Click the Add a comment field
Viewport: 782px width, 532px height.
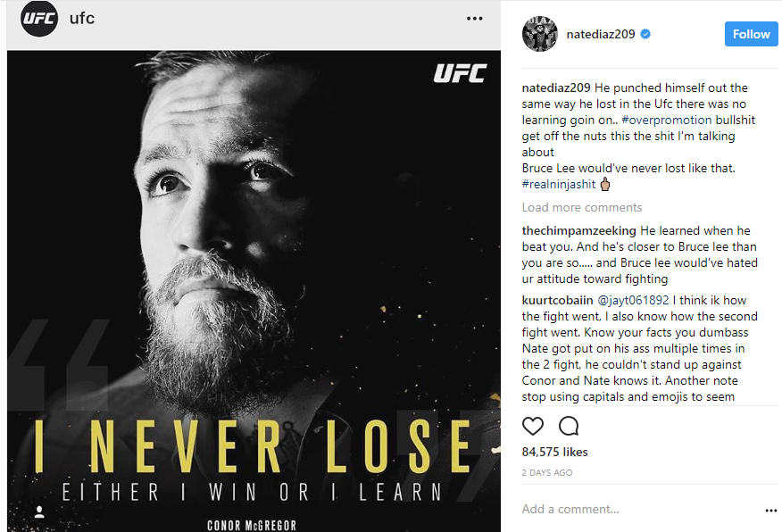click(x=641, y=509)
